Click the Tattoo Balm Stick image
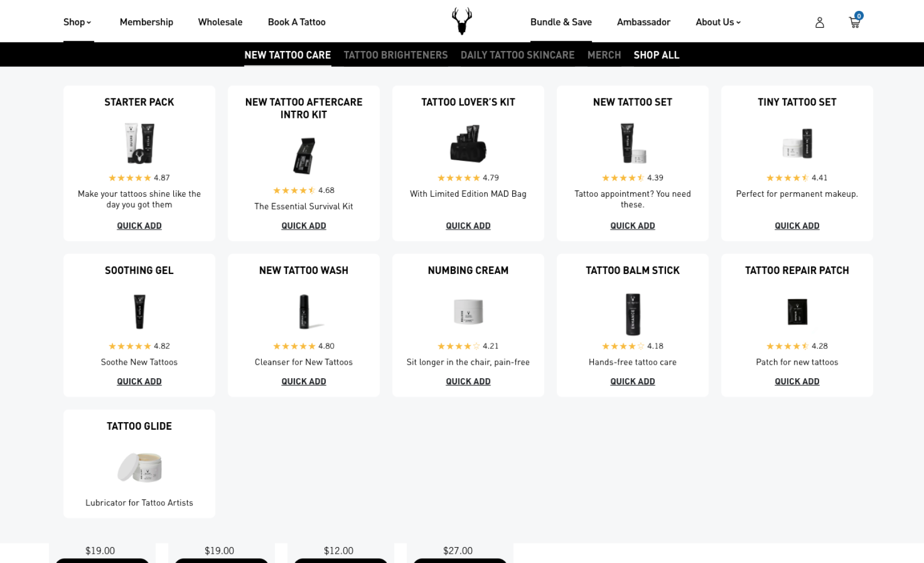The height and width of the screenshot is (563, 924). pyautogui.click(x=633, y=314)
